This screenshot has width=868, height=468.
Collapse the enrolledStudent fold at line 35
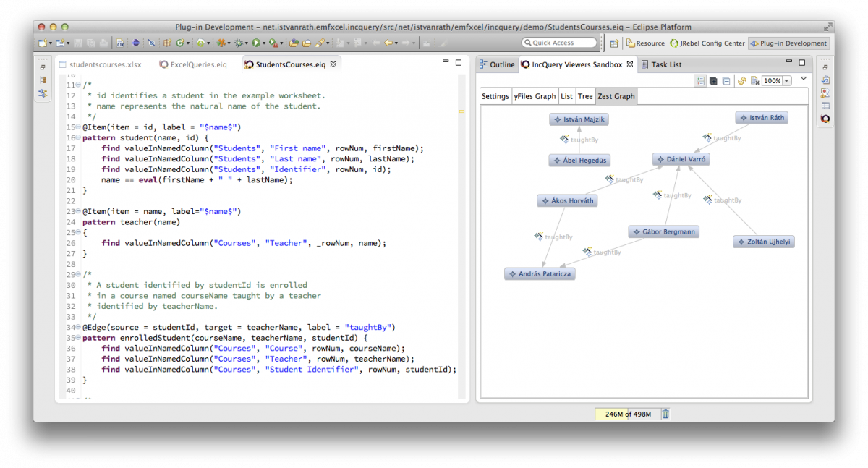tap(78, 338)
